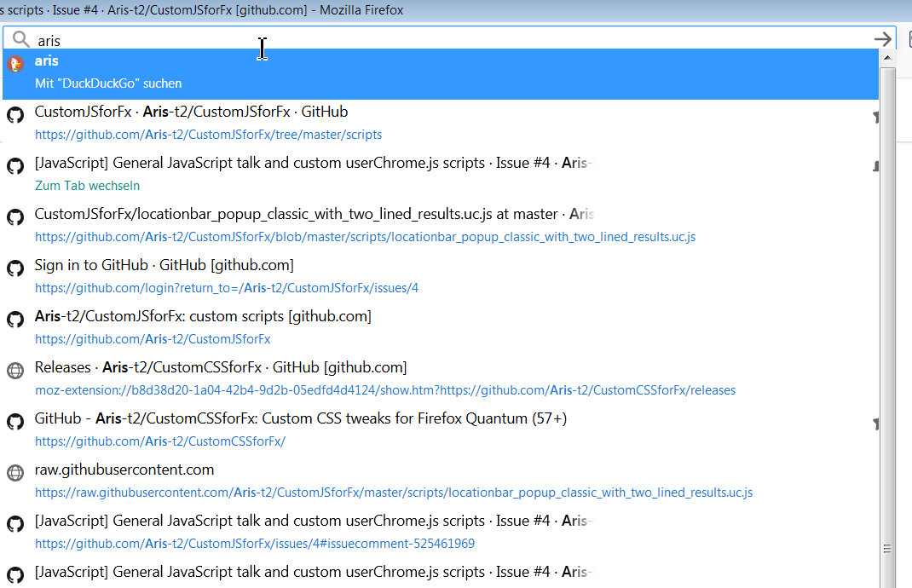Click the DuckDuckGo icon beside the aris suggestion
912x588 pixels.
click(14, 64)
